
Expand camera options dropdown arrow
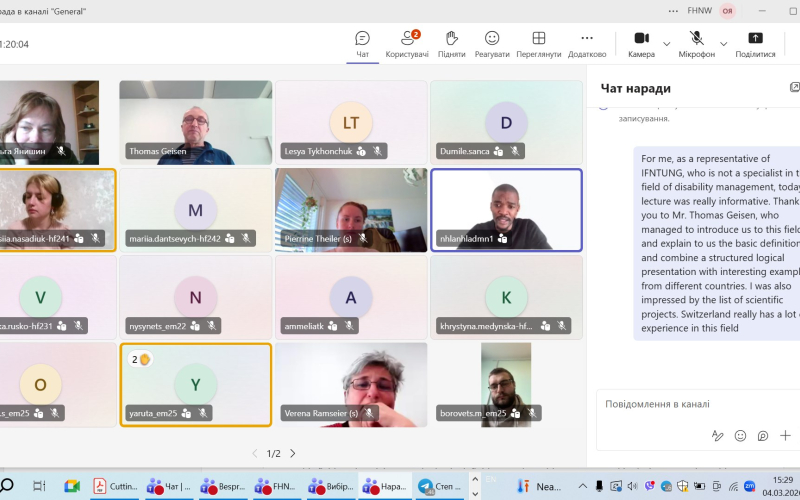click(x=666, y=44)
